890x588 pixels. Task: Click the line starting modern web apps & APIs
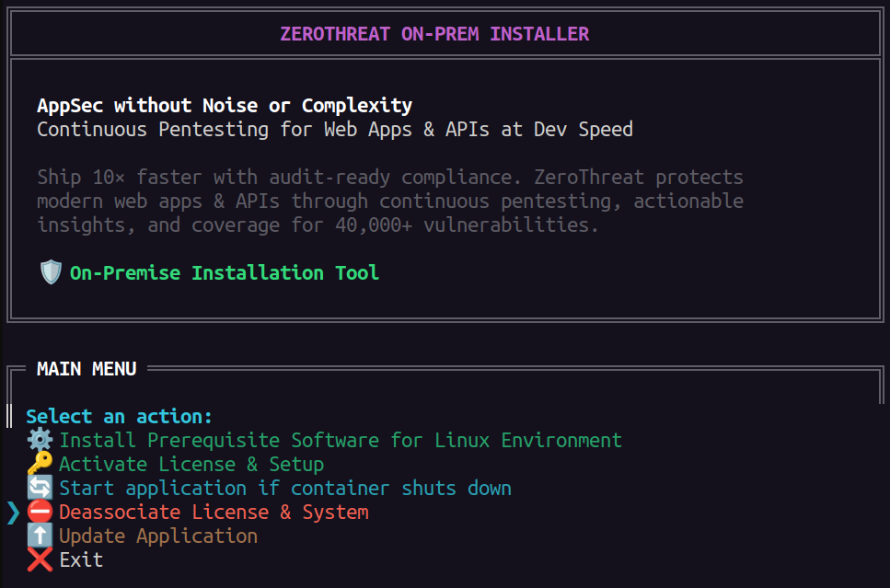coord(390,201)
